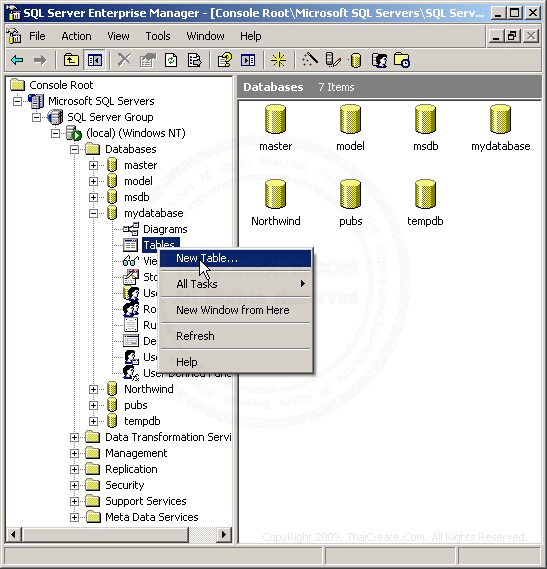Screen dimensions: 547x569
Task: Expand the Security folder
Action: (x=74, y=485)
